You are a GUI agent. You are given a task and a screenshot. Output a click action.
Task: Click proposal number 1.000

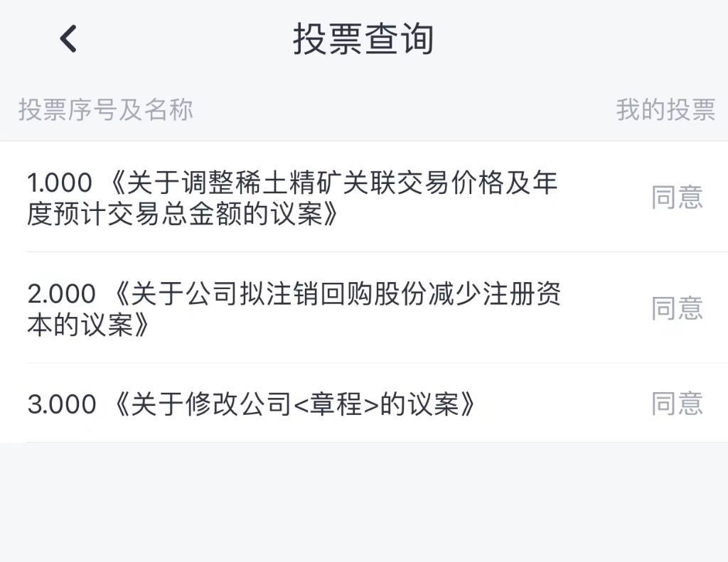60,183
